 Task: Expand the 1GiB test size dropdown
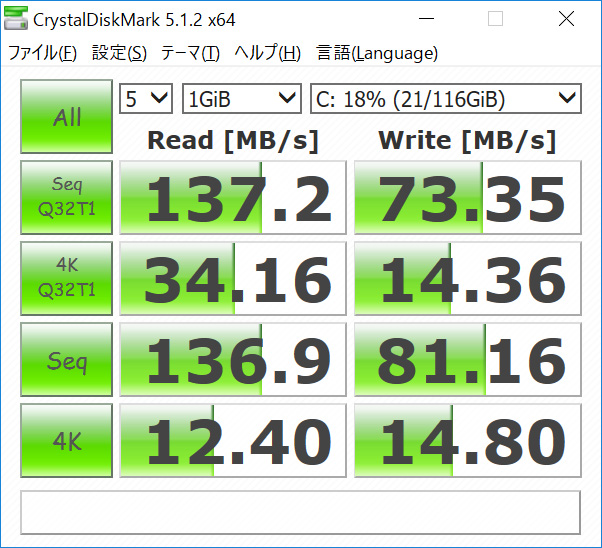coord(242,99)
